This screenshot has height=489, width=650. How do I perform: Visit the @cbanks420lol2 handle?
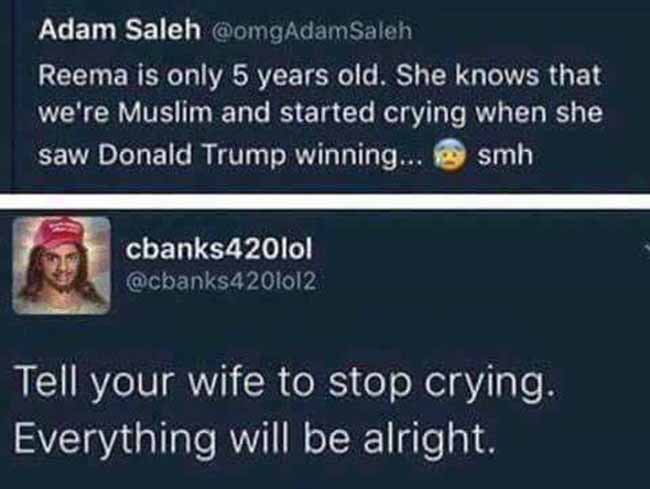[221, 282]
